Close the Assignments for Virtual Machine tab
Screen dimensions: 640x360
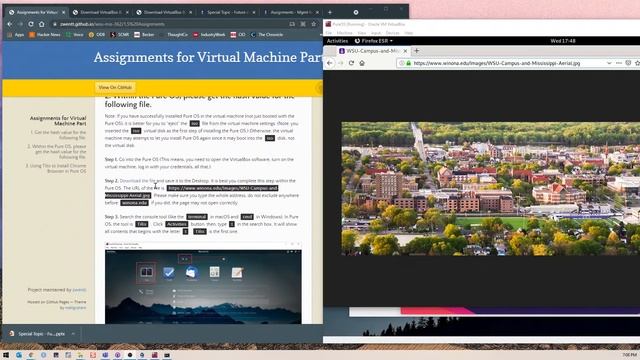[63, 13]
